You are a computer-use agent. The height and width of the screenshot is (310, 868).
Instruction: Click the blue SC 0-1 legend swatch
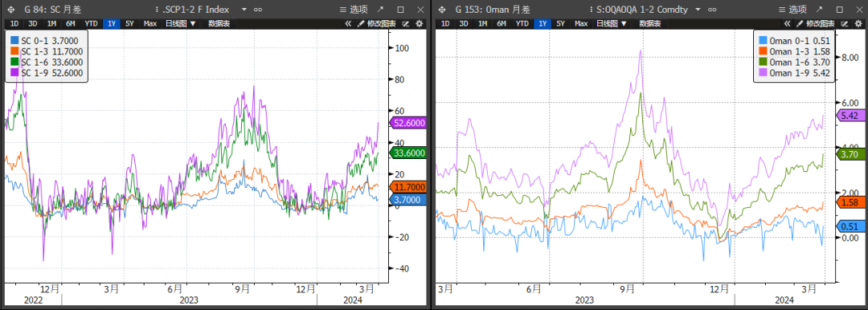tap(15, 41)
